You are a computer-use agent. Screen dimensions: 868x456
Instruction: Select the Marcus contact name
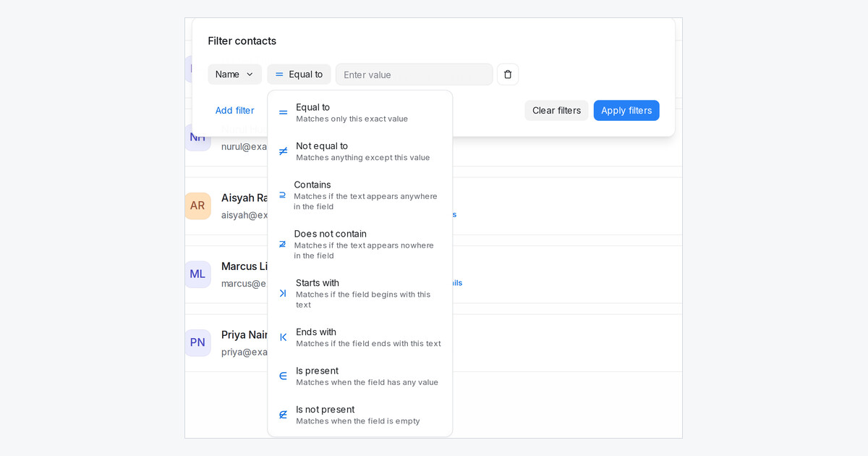(x=244, y=266)
